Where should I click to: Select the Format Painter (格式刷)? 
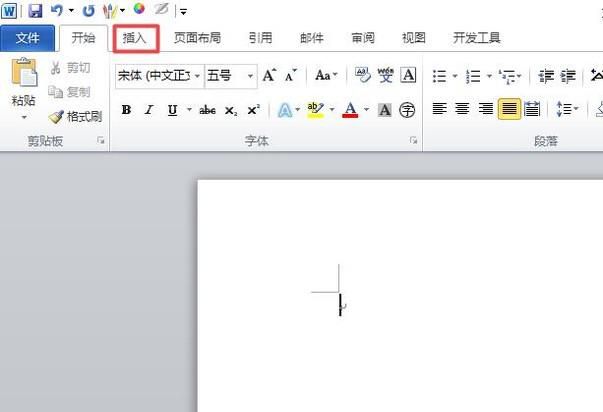75,116
